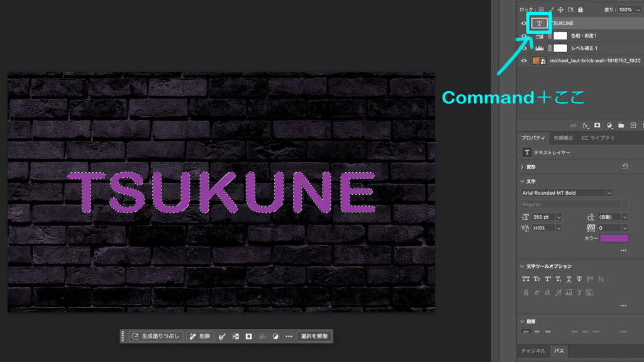The height and width of the screenshot is (362, 644).
Task: Click the 選択を解除 button
Action: 314,336
